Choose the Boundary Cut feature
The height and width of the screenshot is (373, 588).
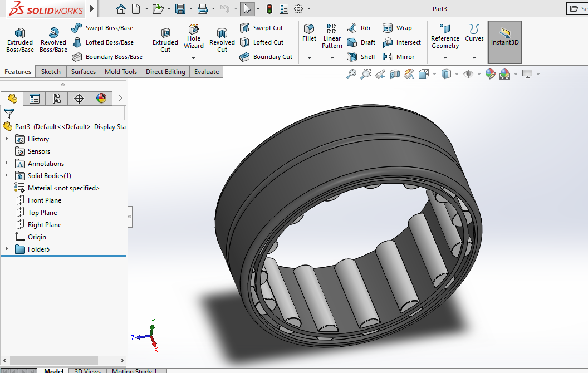tap(266, 57)
